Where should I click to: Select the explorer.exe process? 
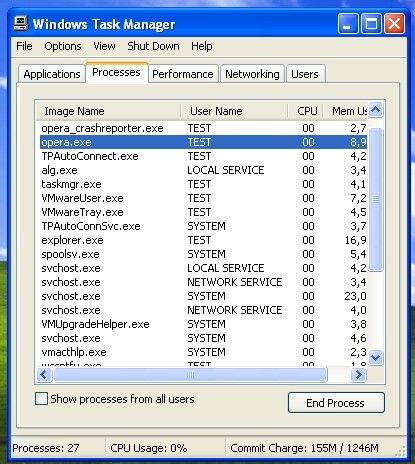[x=202, y=240]
